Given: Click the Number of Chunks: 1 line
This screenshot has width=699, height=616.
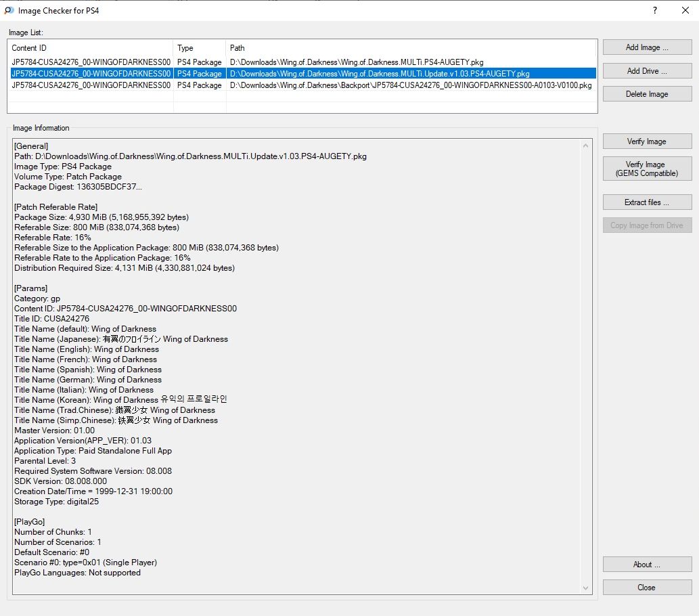Looking at the screenshot, I should point(53,531).
